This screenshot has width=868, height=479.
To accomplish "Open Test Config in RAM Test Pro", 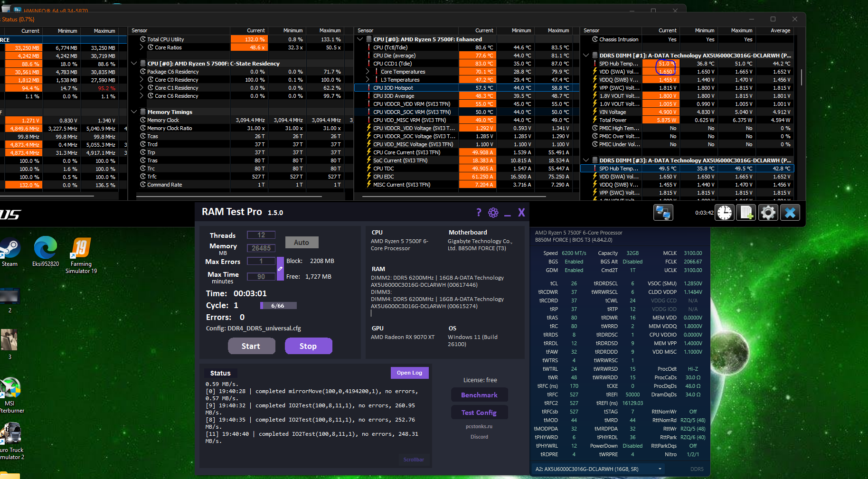I will [479, 413].
